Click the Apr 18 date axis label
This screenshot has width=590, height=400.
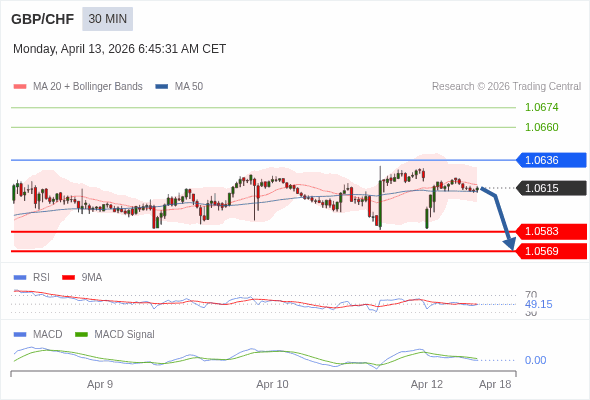495,385
